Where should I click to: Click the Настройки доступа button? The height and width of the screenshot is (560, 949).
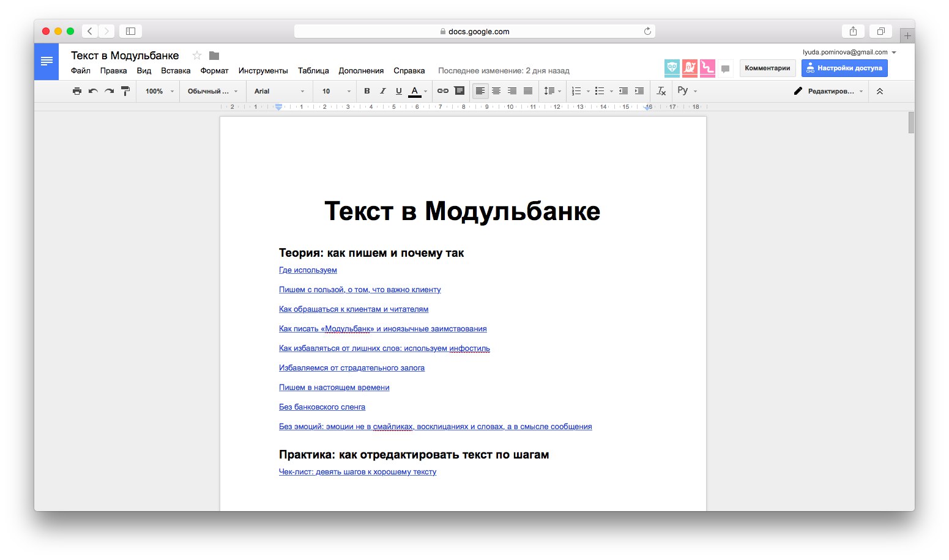click(x=844, y=68)
